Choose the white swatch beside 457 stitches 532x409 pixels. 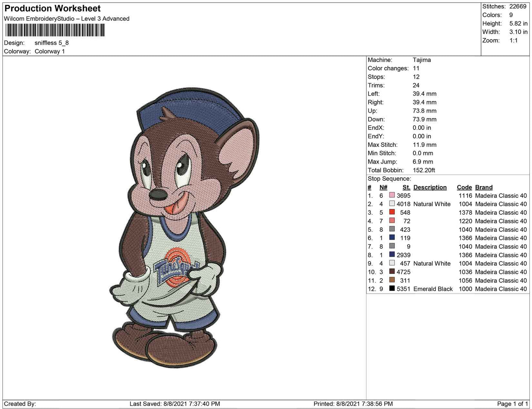click(x=392, y=263)
